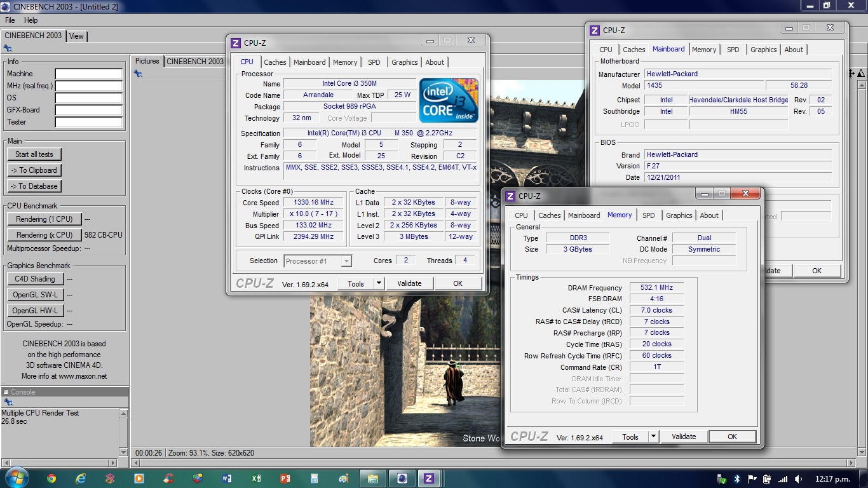Screen dimensions: 868x488
Task: Click the Console scrollbar down arrow
Action: pyautogui.click(x=124, y=452)
